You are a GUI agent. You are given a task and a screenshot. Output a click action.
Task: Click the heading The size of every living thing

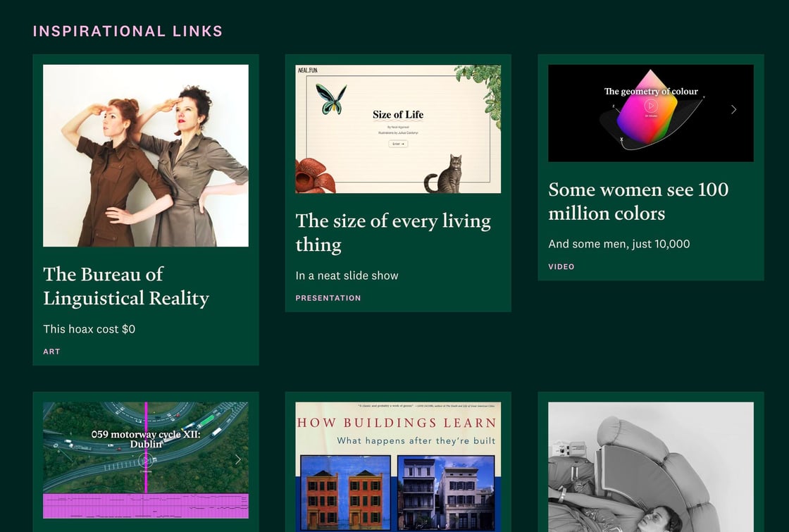point(393,233)
